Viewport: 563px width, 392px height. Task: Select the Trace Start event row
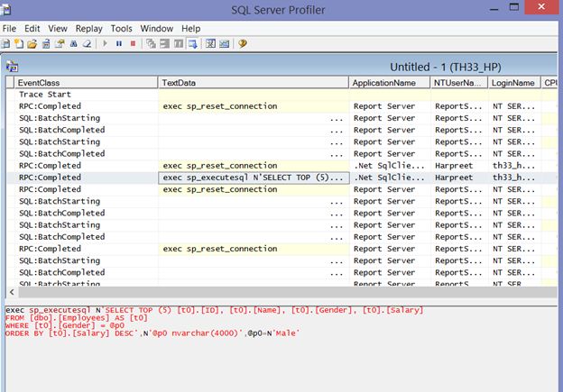(45, 94)
